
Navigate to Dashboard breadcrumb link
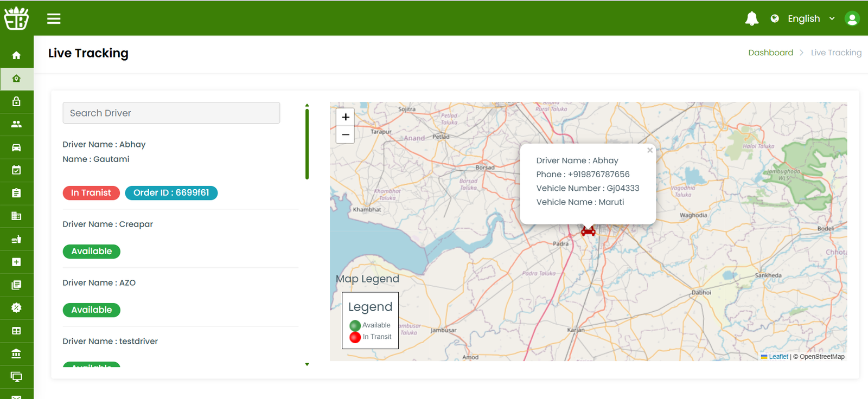tap(770, 53)
